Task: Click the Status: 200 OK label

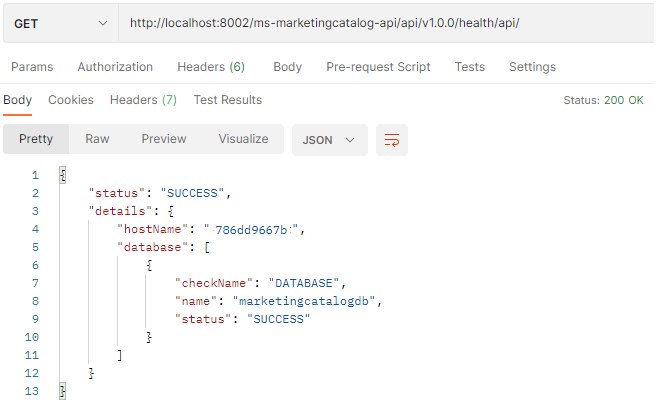Action: 603,101
